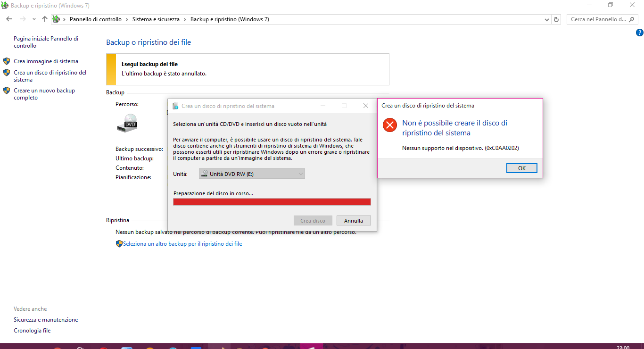Click the Cerca nel Pannello search field
The height and width of the screenshot is (349, 644).
point(598,19)
